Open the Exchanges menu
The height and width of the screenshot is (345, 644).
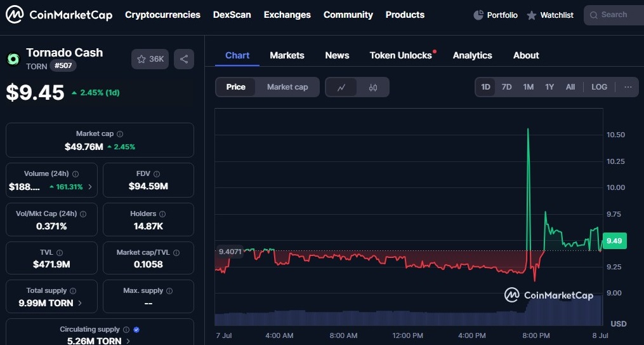(287, 15)
